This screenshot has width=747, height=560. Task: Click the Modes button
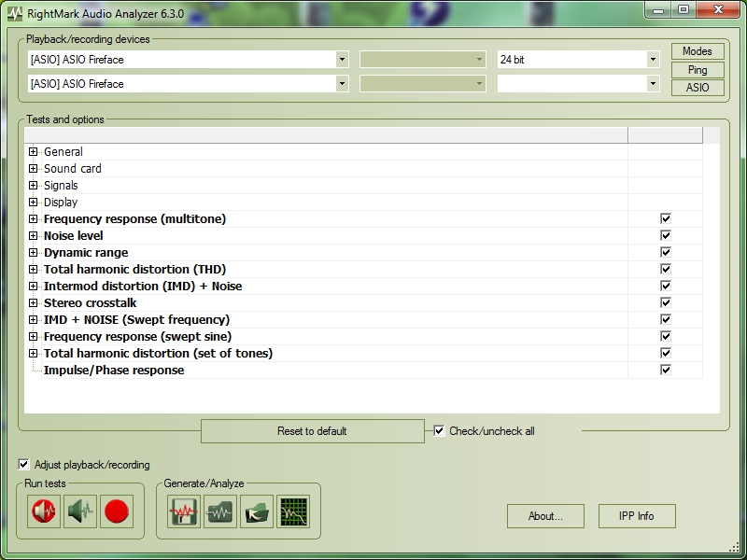[698, 51]
